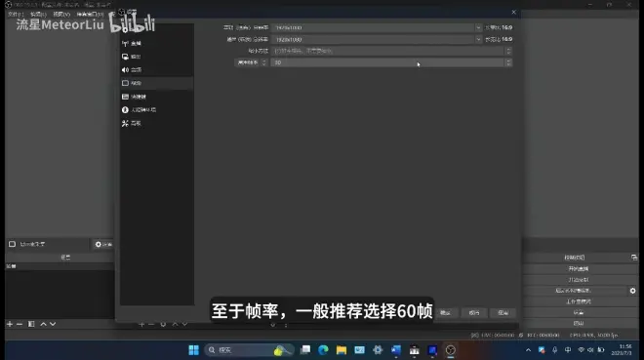Viewport: 644px width, 360px height.
Task: Switch input method via the 中 indicator
Action: (x=568, y=349)
